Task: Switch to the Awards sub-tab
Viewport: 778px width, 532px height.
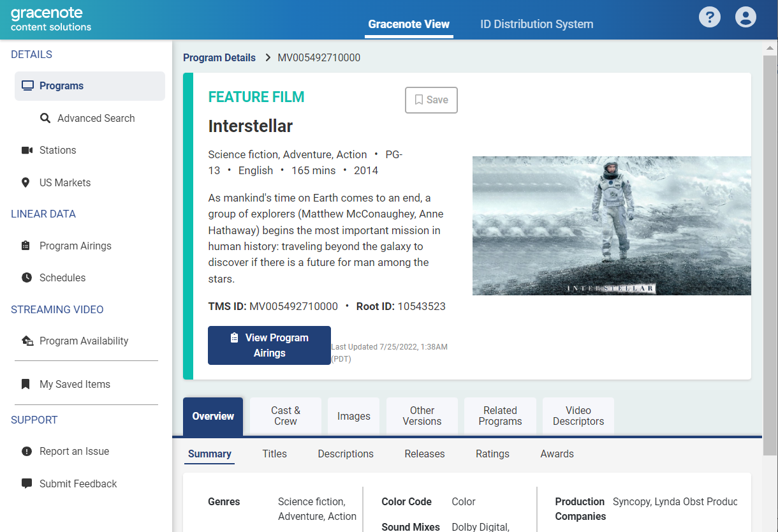Action: pos(557,454)
